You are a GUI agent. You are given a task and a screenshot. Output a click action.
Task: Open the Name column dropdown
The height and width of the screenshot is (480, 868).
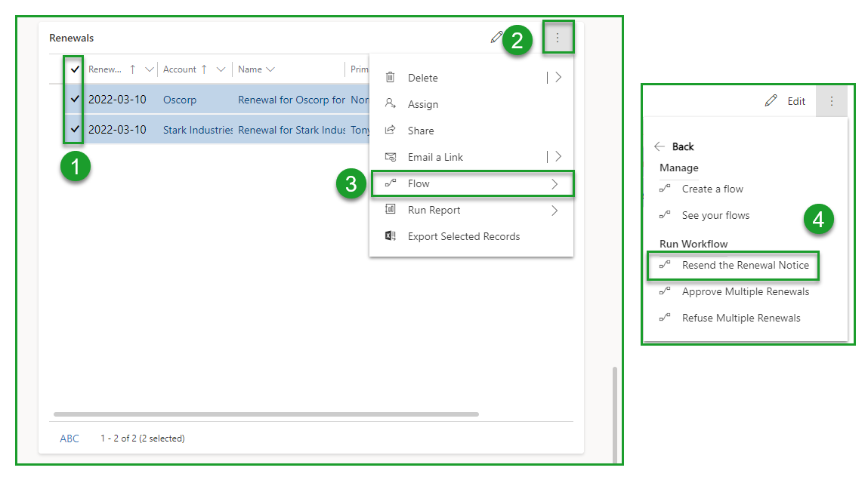pos(270,69)
